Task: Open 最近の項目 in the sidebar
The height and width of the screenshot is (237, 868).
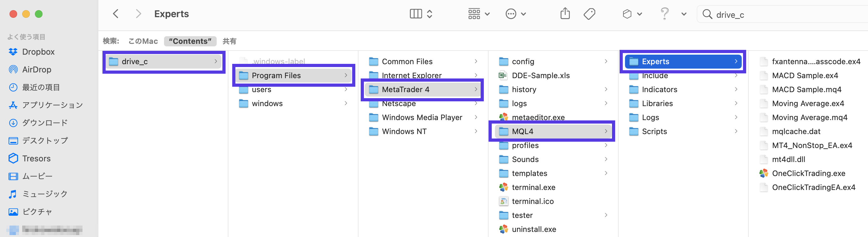Action: tap(34, 87)
